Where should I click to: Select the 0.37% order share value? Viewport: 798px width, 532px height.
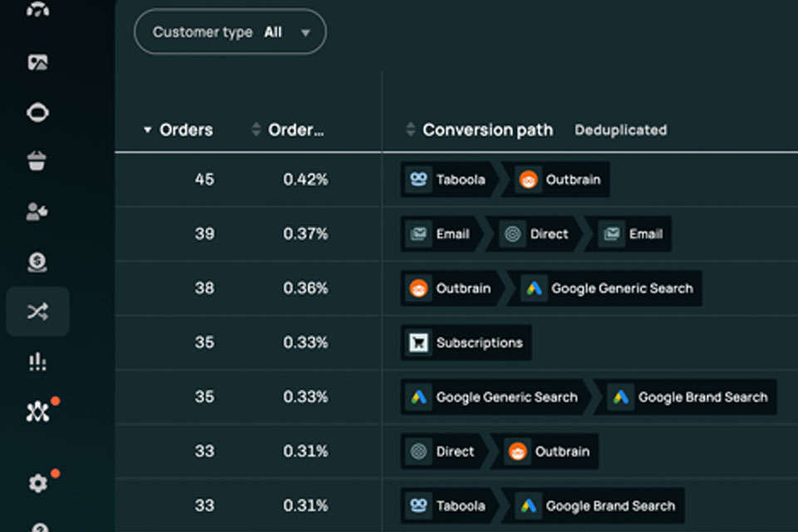(305, 234)
